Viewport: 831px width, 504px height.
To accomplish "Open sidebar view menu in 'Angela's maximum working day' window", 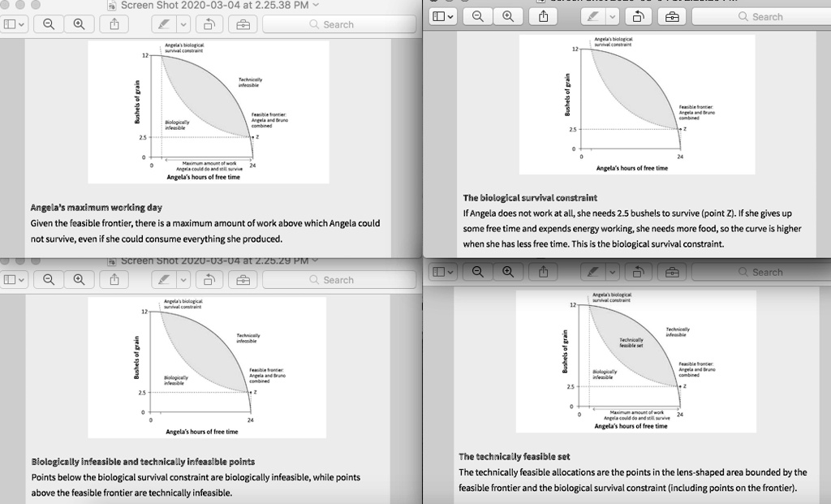I will pyautogui.click(x=14, y=24).
